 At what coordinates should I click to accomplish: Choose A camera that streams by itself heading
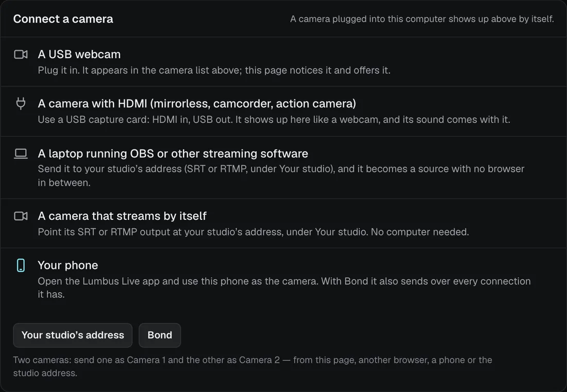click(122, 216)
